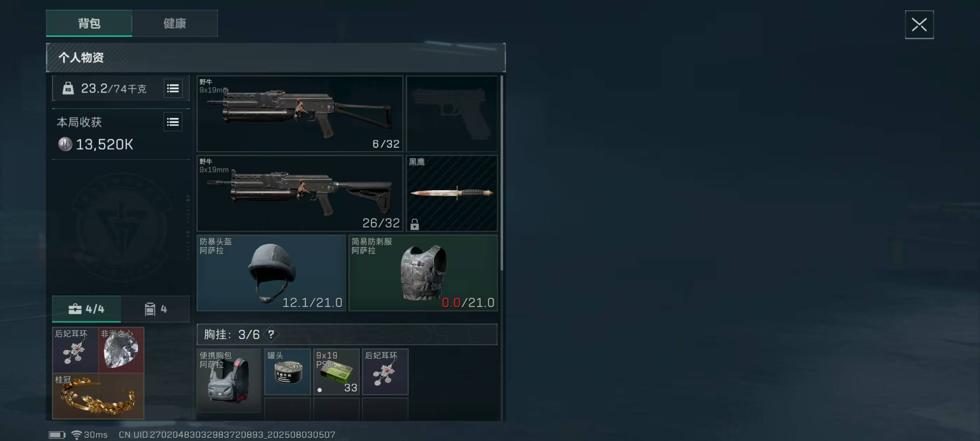The height and width of the screenshot is (441, 980).
Task: Select the 桂冠 golden laurel item
Action: (98, 396)
